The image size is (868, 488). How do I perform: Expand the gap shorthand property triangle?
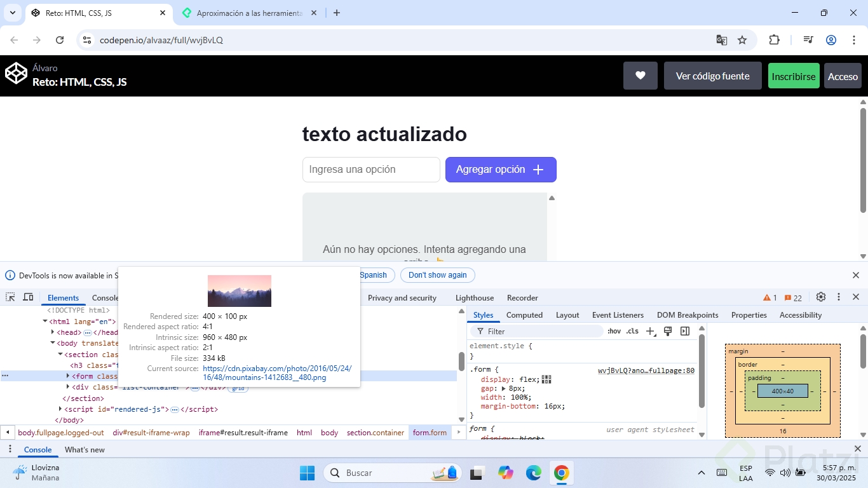[503, 388]
